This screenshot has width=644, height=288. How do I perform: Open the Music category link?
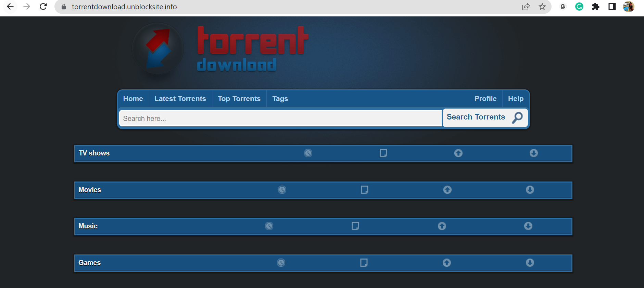[x=88, y=226]
